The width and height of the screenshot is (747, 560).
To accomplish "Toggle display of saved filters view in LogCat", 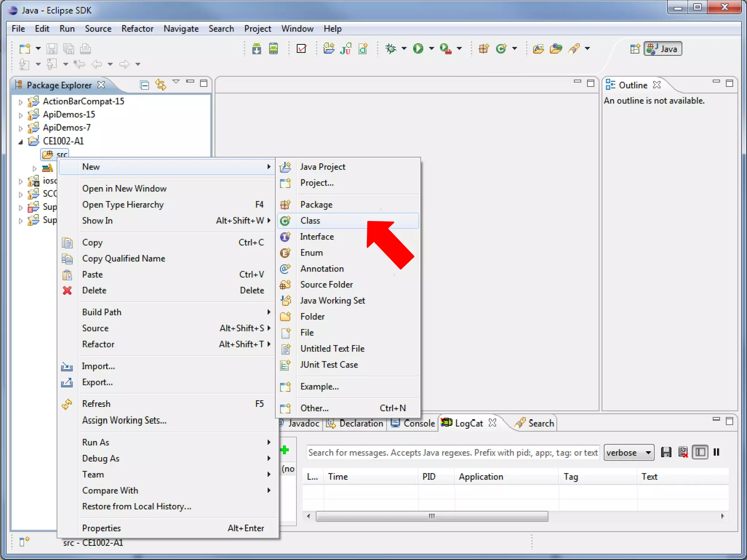I will (700, 452).
